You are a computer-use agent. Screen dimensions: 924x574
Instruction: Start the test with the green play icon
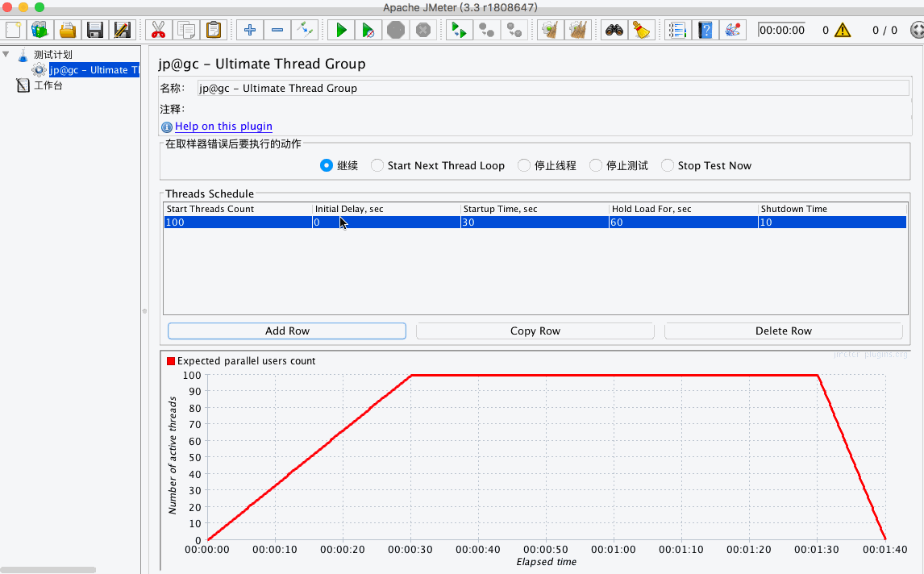pos(340,29)
